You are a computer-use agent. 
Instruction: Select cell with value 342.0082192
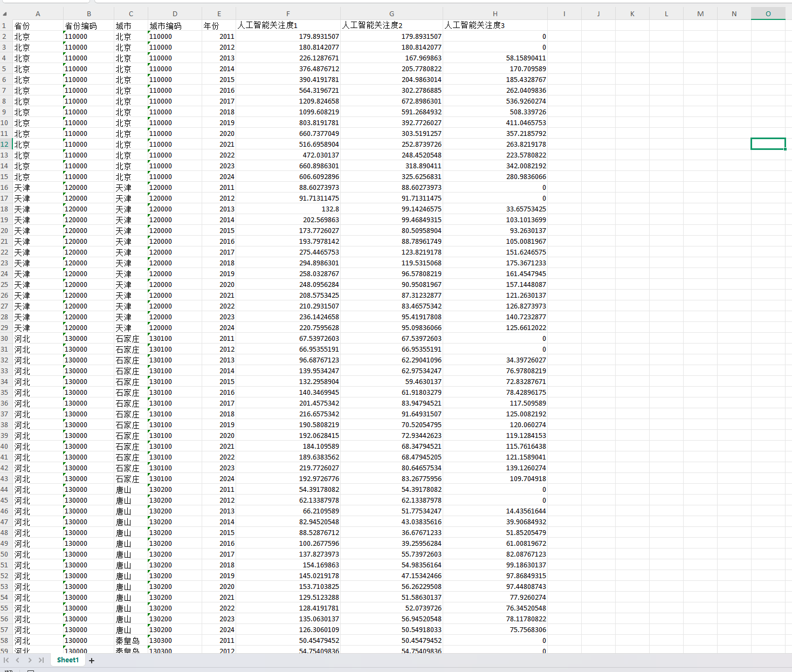495,166
